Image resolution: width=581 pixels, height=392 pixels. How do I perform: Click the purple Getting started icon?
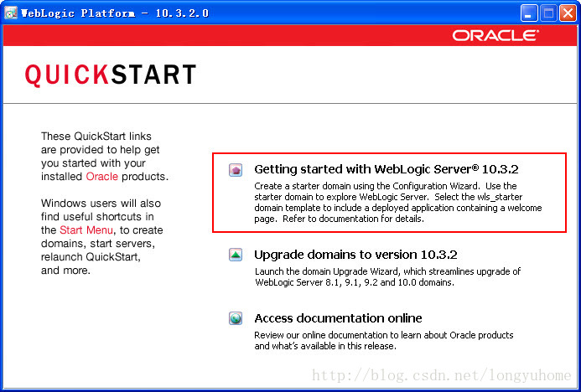[236, 170]
